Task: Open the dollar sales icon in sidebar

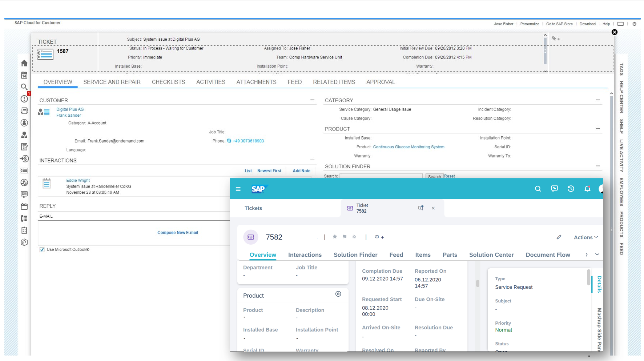Action: (x=24, y=159)
